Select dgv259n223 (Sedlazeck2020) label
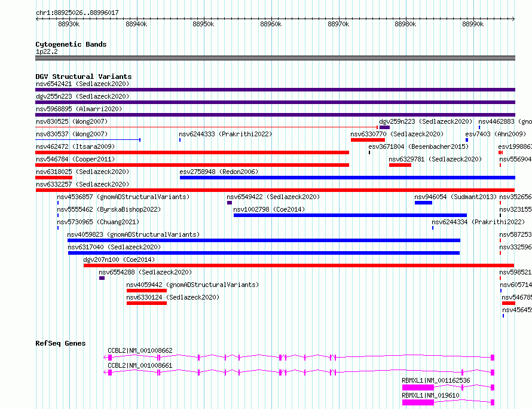The width and height of the screenshot is (532, 409). [426, 121]
